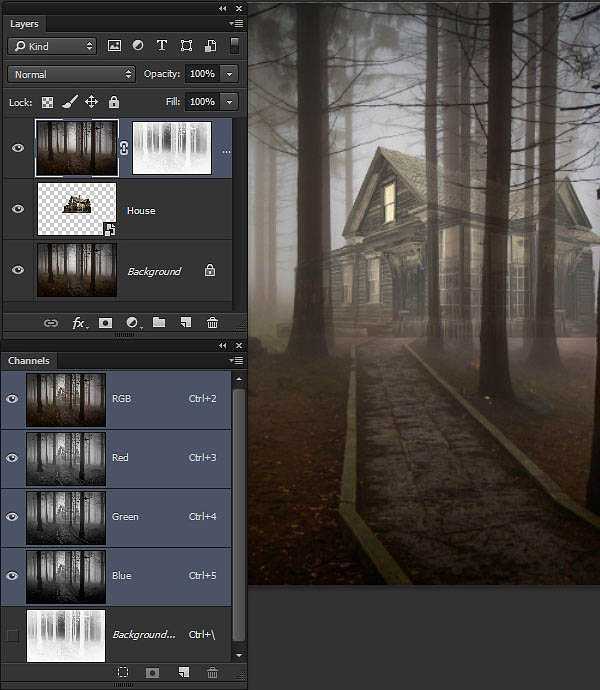The height and width of the screenshot is (690, 600).
Task: Hide the House layer
Action: (17, 209)
